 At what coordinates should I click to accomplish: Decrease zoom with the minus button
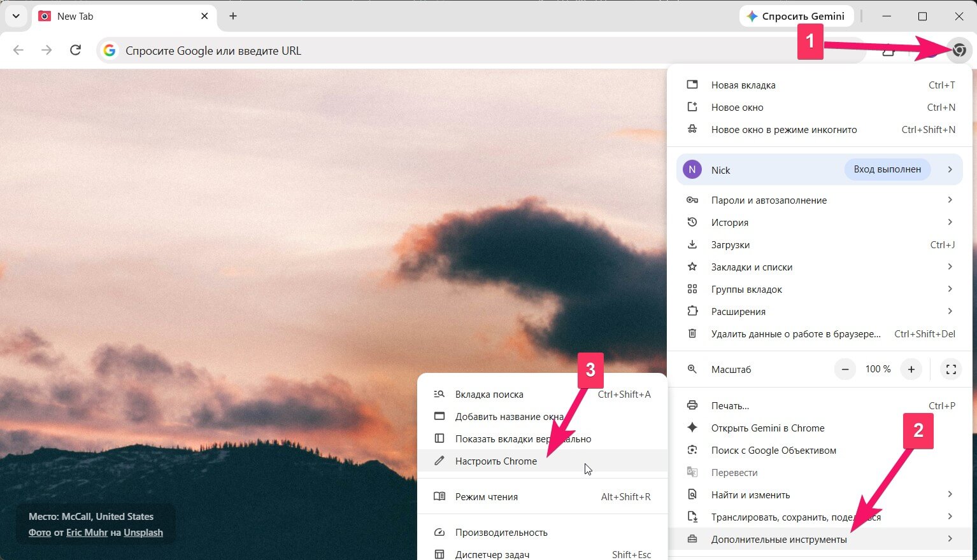pos(845,369)
